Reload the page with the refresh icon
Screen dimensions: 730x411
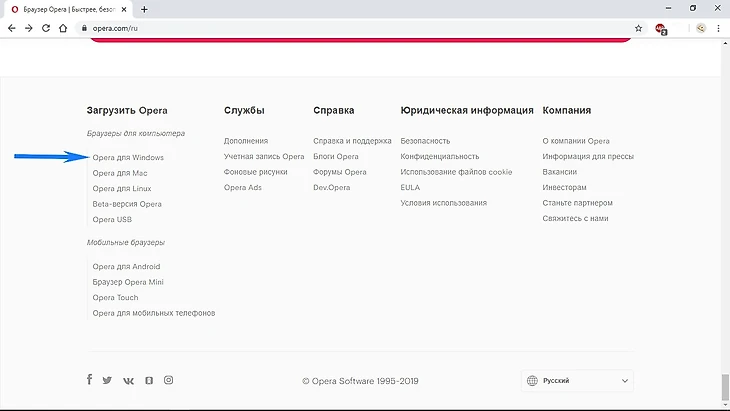pos(46,28)
